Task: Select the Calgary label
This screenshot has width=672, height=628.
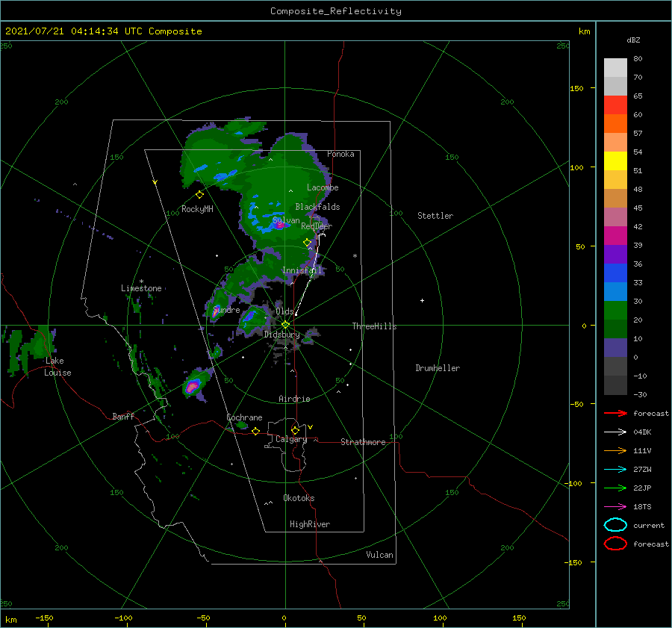Action: (291, 439)
